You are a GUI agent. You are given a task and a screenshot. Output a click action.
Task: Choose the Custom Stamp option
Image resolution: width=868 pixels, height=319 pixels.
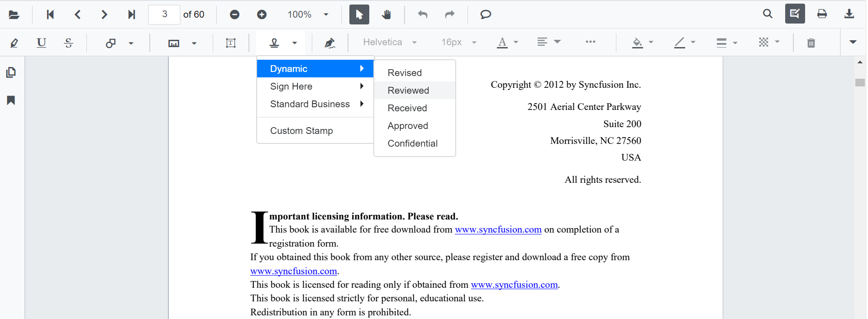point(315,130)
